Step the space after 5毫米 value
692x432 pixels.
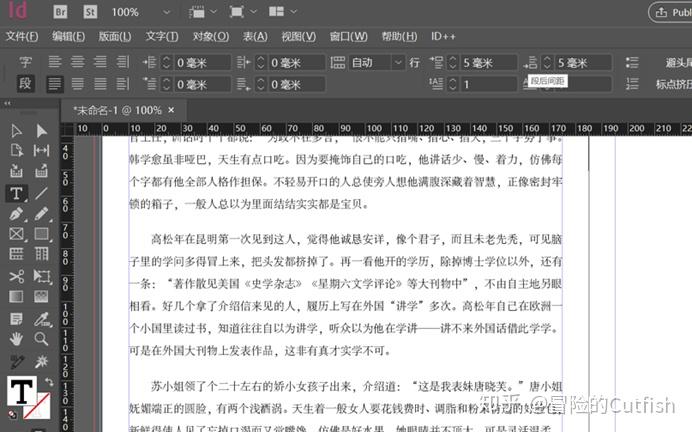[x=547, y=62]
